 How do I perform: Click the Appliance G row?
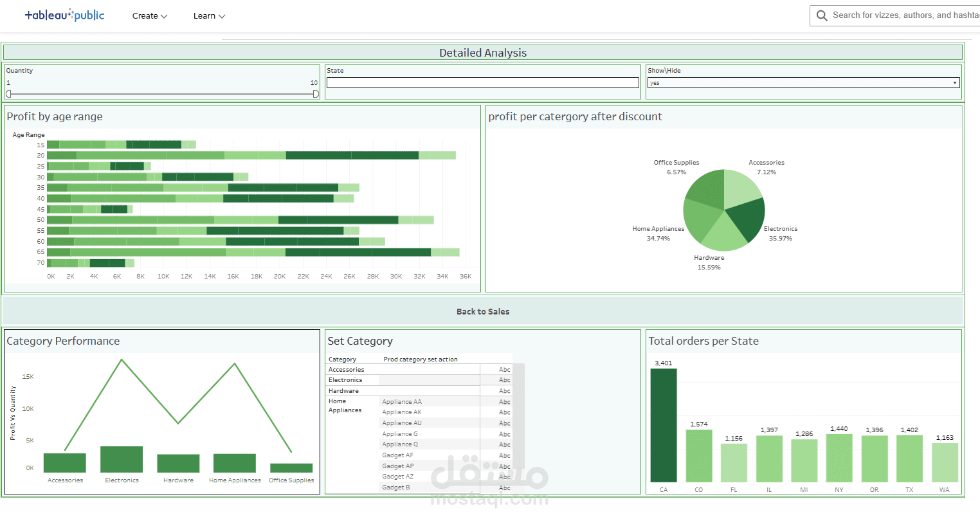[x=400, y=434]
